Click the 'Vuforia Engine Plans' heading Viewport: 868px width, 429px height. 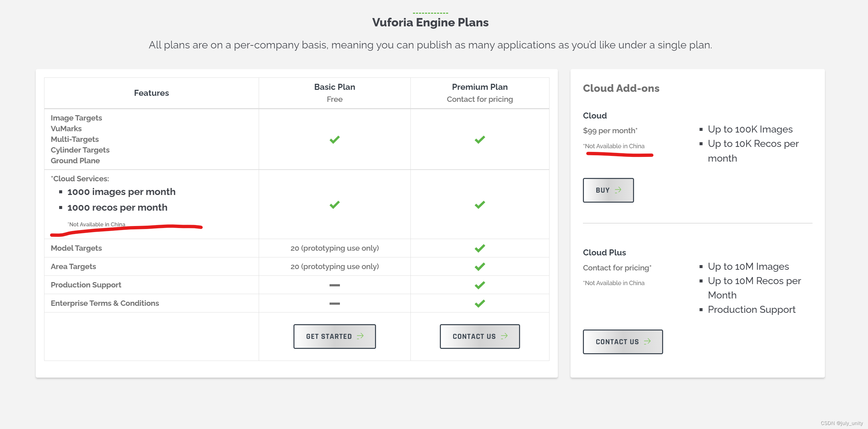tap(430, 22)
